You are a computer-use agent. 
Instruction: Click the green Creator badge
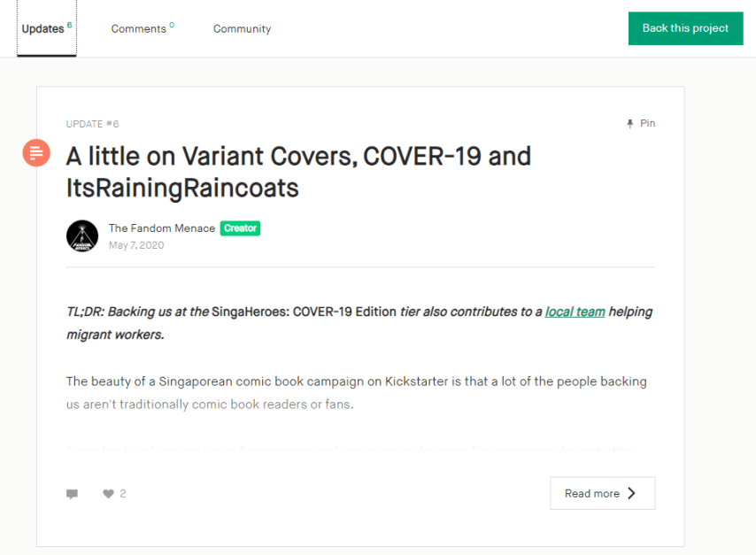pos(240,228)
